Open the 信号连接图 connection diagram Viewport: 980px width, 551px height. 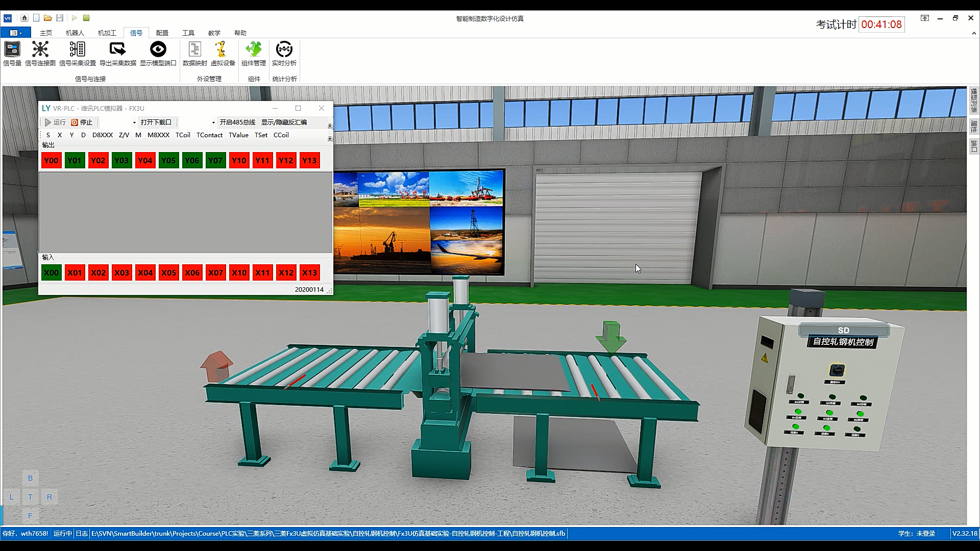(40, 54)
